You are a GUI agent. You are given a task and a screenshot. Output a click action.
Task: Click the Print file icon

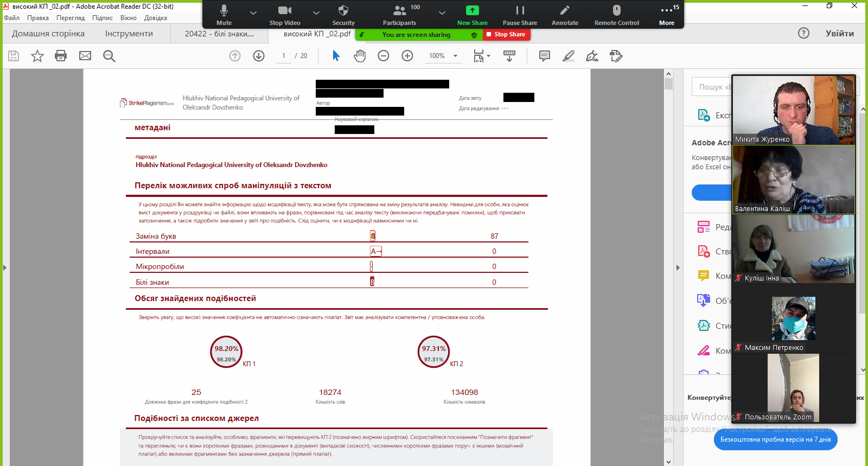coord(61,56)
